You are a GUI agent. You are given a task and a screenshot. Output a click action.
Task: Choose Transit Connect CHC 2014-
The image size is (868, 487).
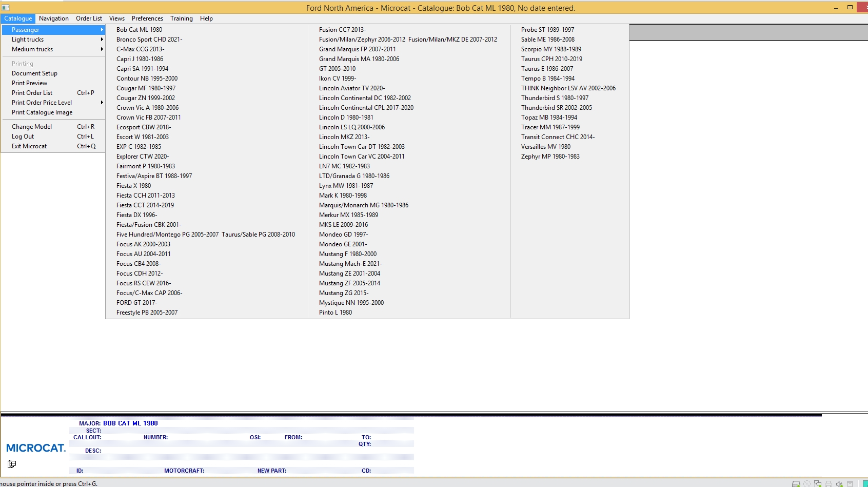558,137
